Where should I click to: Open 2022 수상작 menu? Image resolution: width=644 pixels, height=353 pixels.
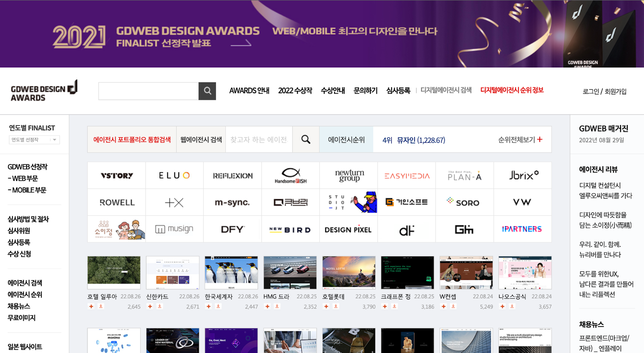[295, 90]
